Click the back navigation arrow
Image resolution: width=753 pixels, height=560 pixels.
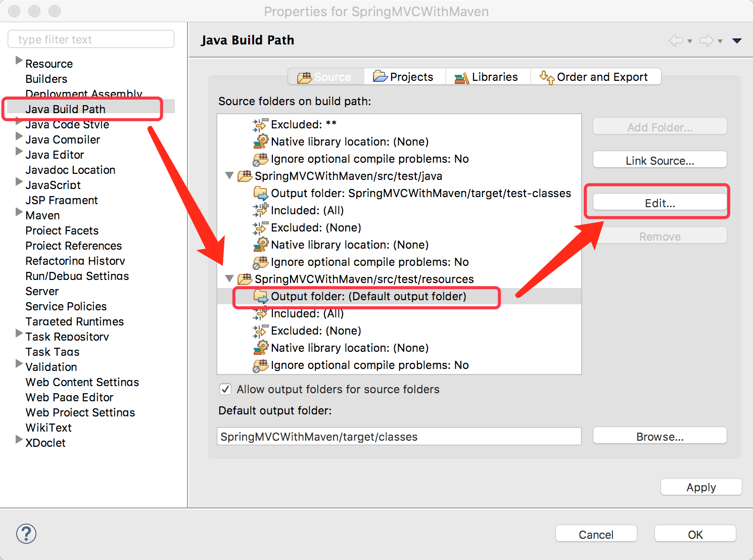[x=676, y=40]
